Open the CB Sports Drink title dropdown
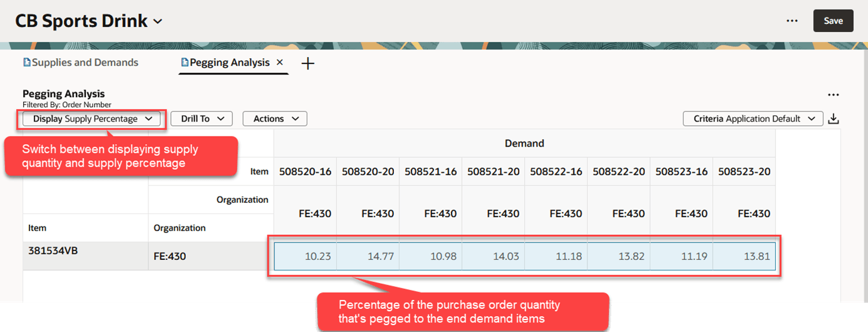The height and width of the screenshot is (332, 868). 158,21
